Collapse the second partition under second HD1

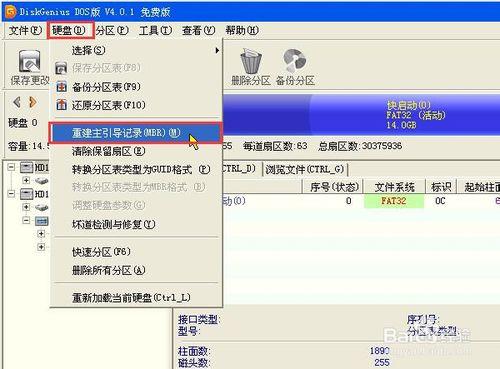click(x=26, y=220)
